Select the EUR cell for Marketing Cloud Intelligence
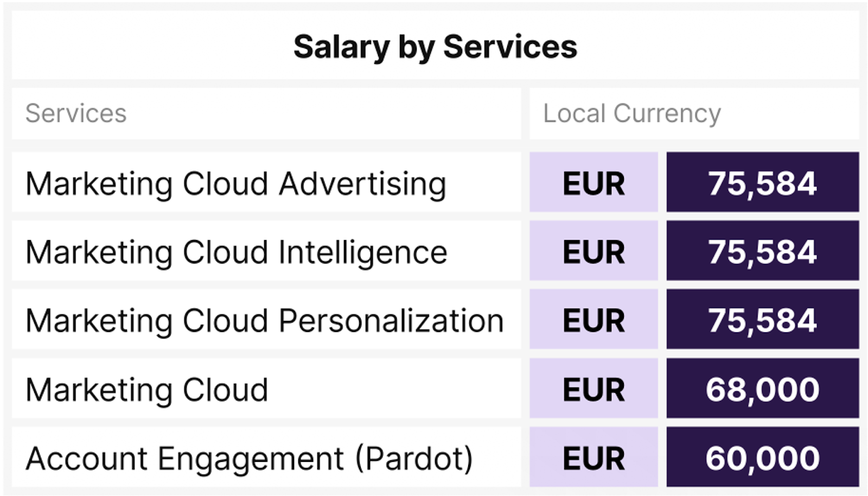 point(593,252)
